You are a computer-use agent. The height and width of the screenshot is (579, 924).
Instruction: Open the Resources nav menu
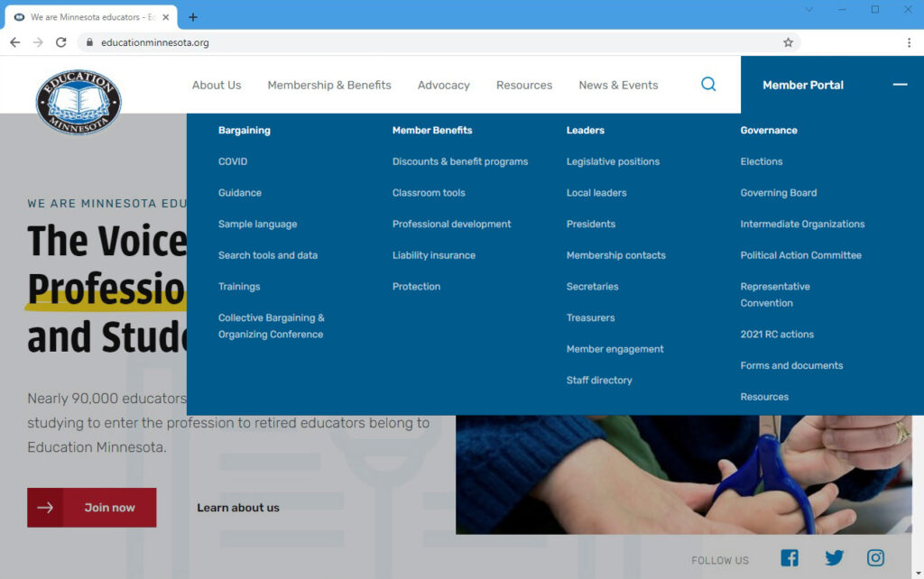[524, 85]
